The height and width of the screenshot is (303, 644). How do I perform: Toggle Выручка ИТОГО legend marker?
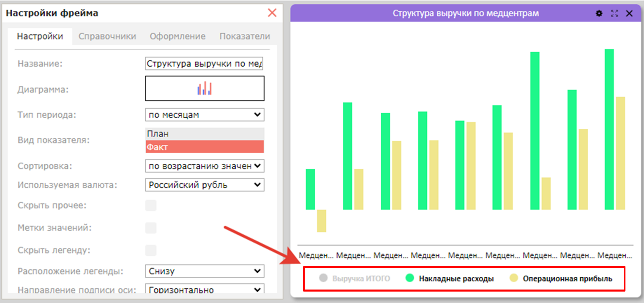(324, 279)
